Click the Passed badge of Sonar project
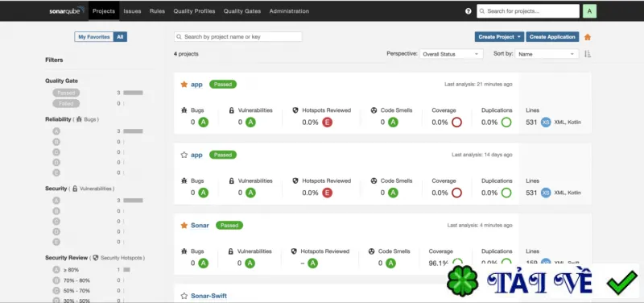Image resolution: width=644 pixels, height=303 pixels. pos(229,226)
